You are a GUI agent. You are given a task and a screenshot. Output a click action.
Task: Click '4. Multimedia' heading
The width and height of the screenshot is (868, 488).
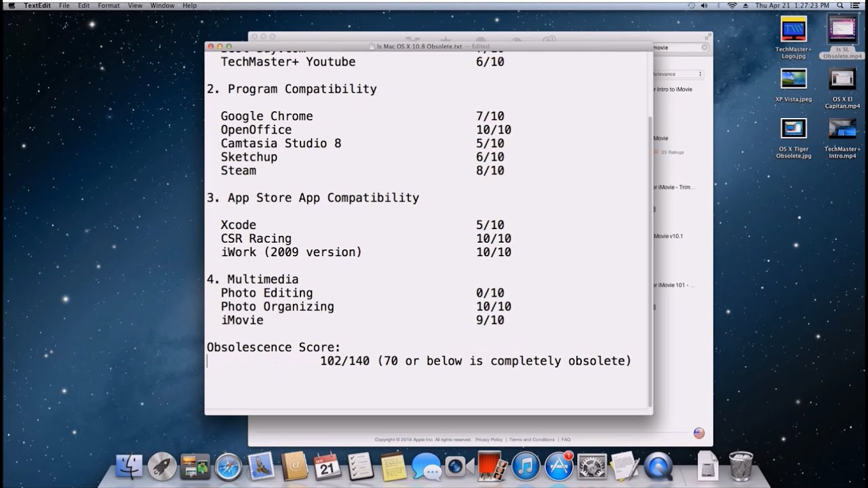[252, 279]
